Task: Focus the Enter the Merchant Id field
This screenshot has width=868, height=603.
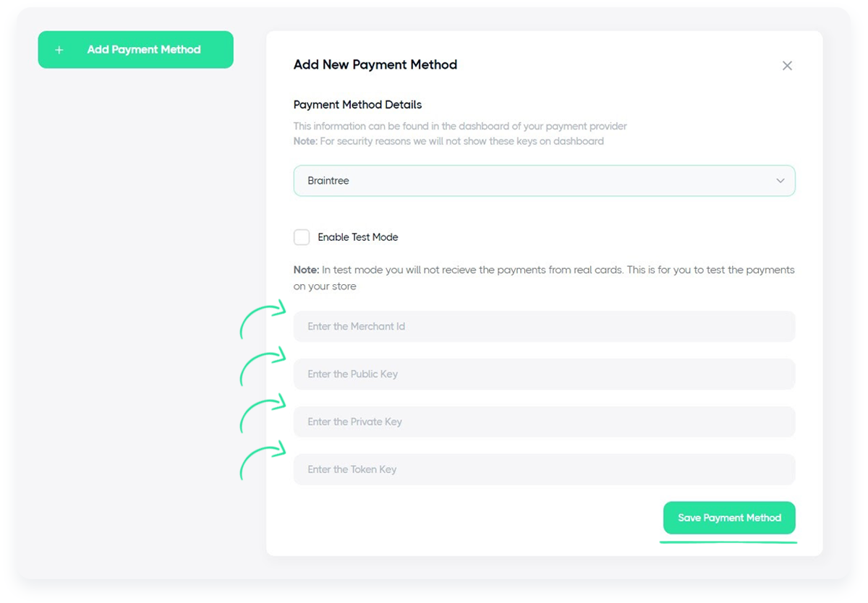Action: tap(544, 326)
